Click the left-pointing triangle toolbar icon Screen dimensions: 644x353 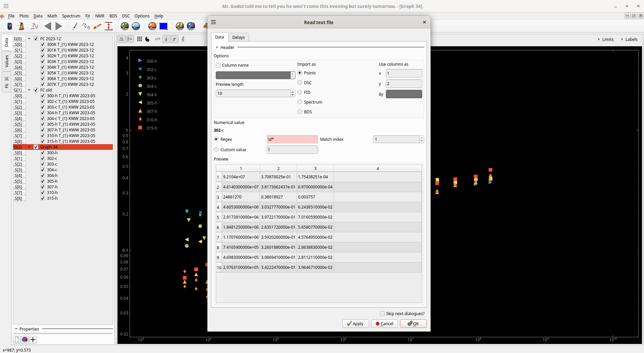48,26
